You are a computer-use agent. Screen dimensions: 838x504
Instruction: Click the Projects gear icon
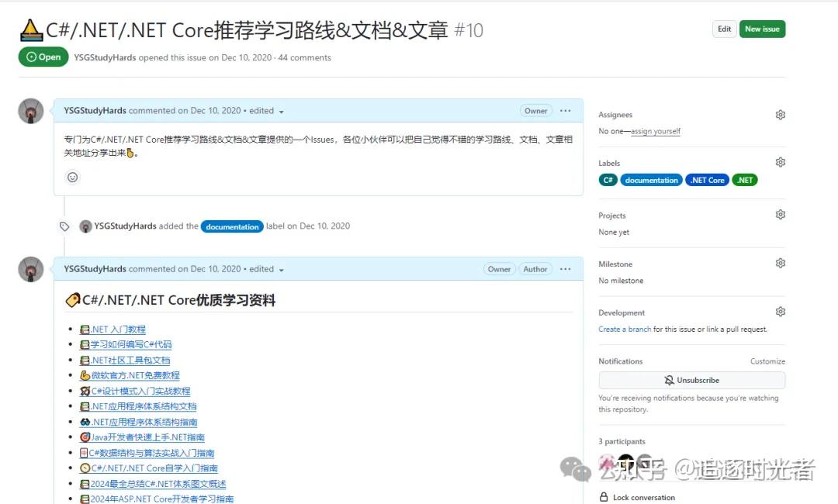coord(780,214)
